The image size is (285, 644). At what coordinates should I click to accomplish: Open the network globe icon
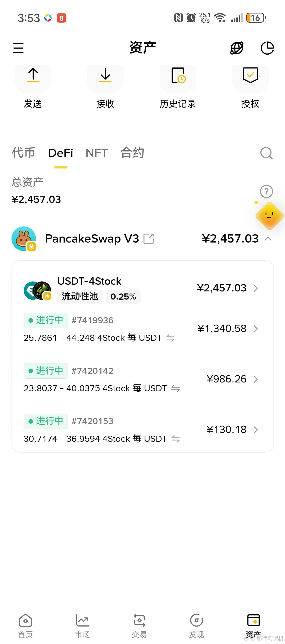point(237,48)
